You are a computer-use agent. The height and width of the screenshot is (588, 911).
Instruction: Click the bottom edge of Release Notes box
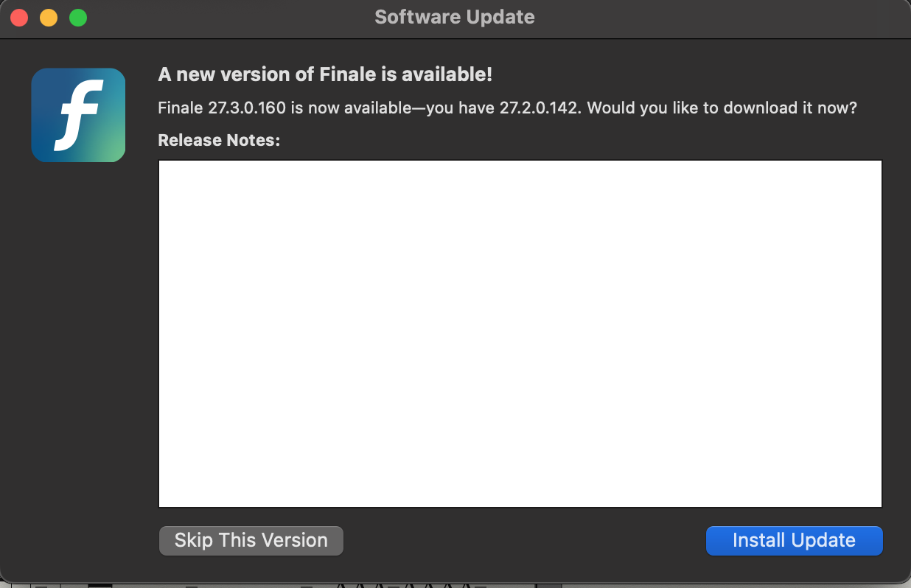520,506
